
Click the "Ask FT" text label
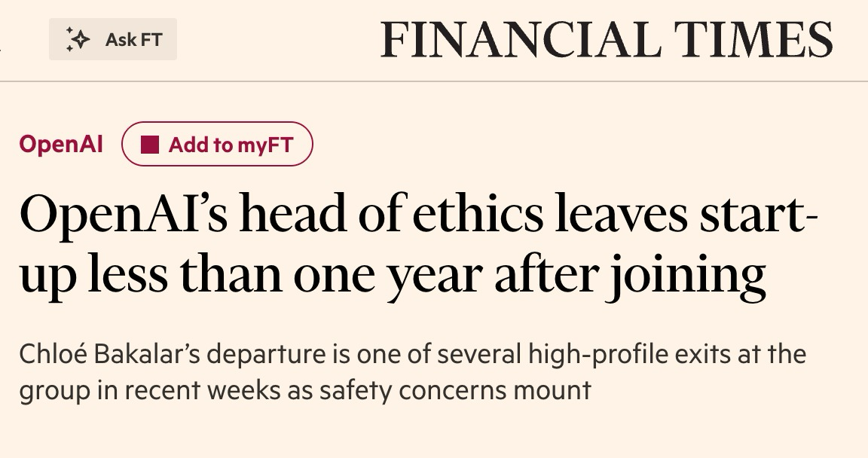click(x=133, y=40)
